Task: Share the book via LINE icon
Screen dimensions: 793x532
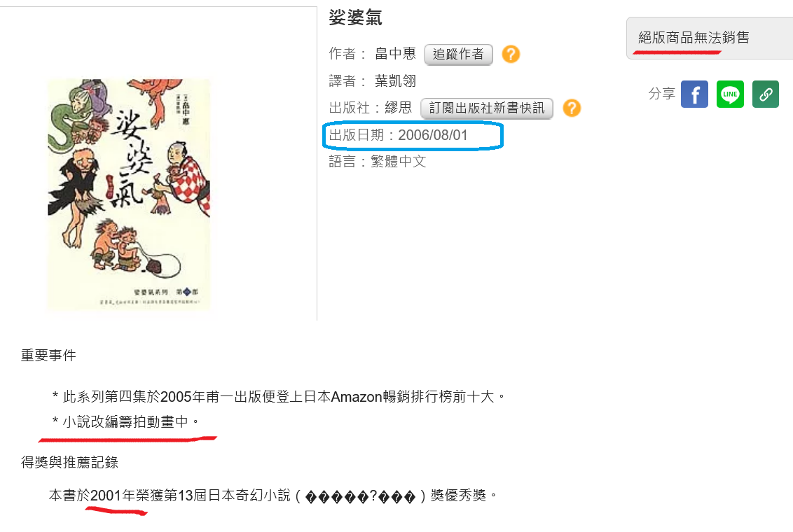Action: (x=730, y=94)
